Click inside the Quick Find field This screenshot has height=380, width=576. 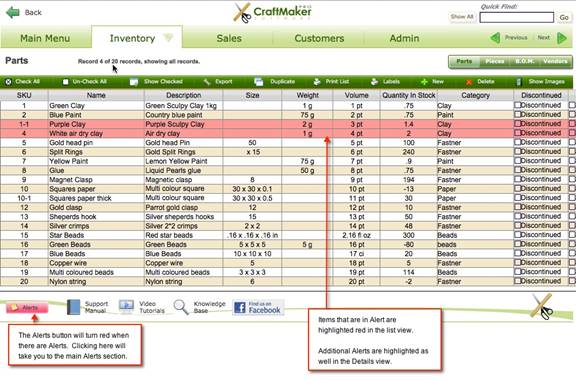[x=516, y=17]
